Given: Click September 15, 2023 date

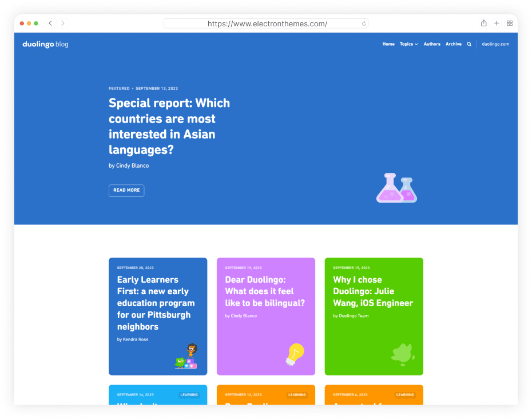Looking at the screenshot, I should [x=351, y=268].
